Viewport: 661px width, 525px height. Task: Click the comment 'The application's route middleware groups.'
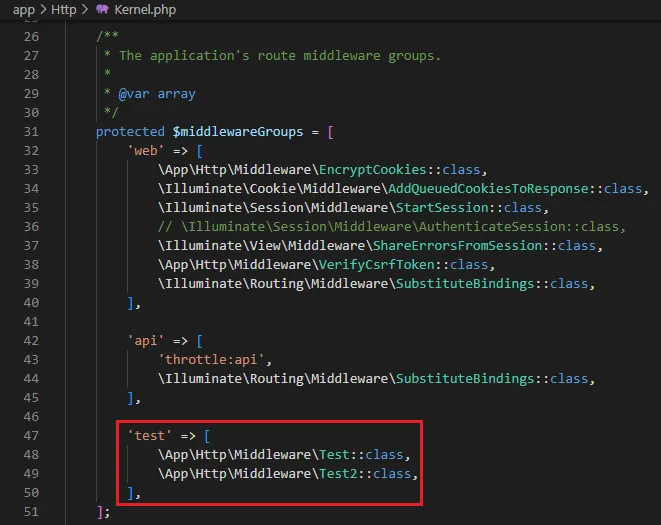coord(279,56)
